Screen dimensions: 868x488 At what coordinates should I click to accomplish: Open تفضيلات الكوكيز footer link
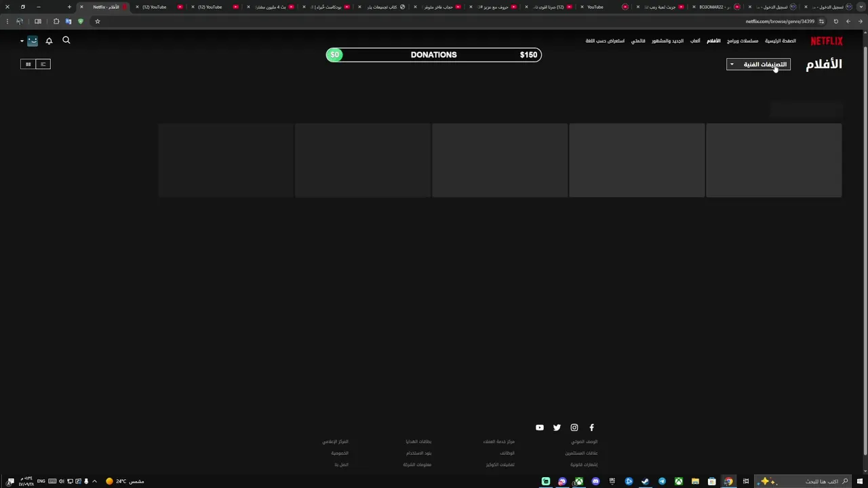tap(500, 465)
